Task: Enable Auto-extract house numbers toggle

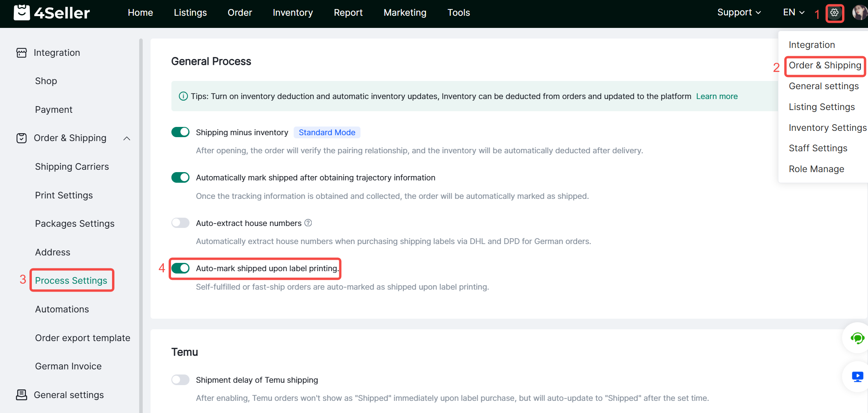Action: (180, 223)
